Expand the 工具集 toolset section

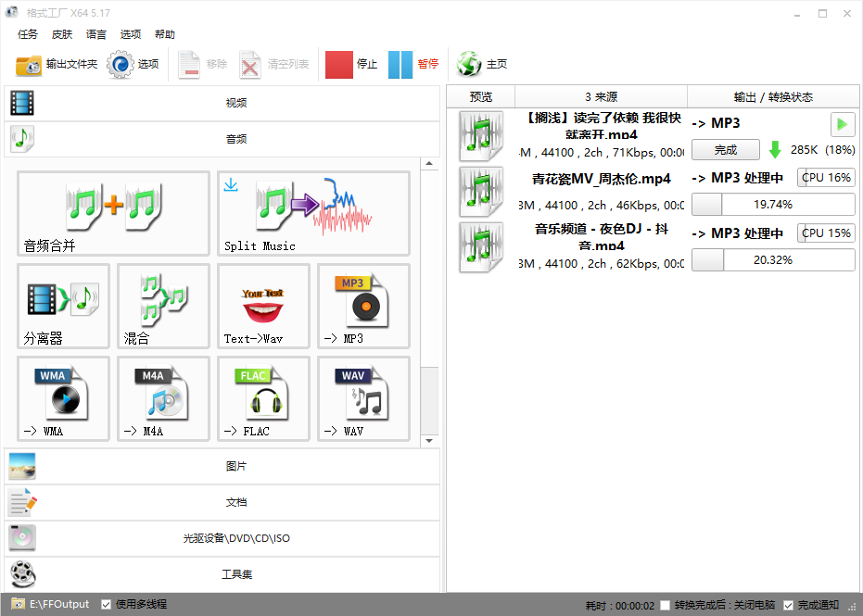[222, 574]
